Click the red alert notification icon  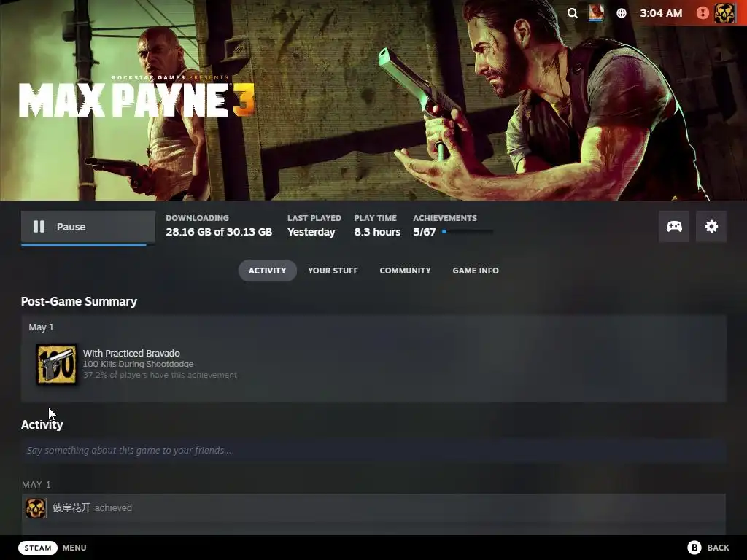click(x=703, y=13)
